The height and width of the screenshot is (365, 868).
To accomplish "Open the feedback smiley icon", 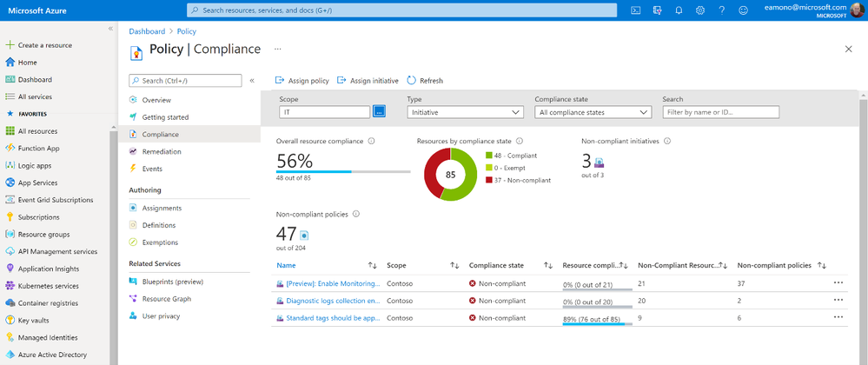I will pyautogui.click(x=743, y=10).
